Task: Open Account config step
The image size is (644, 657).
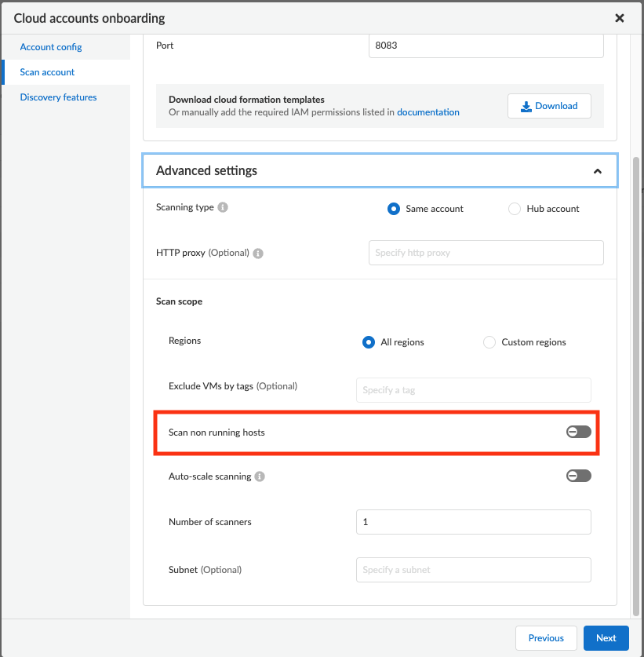Action: (51, 47)
